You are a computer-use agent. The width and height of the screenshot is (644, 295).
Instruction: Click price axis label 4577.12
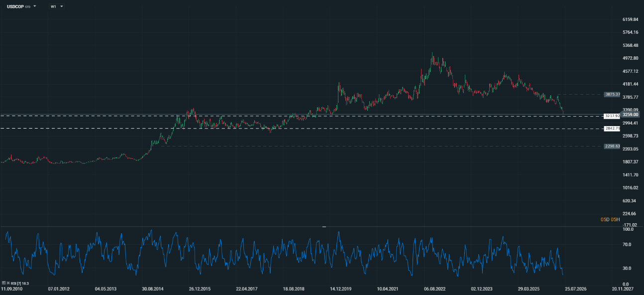[630, 71]
